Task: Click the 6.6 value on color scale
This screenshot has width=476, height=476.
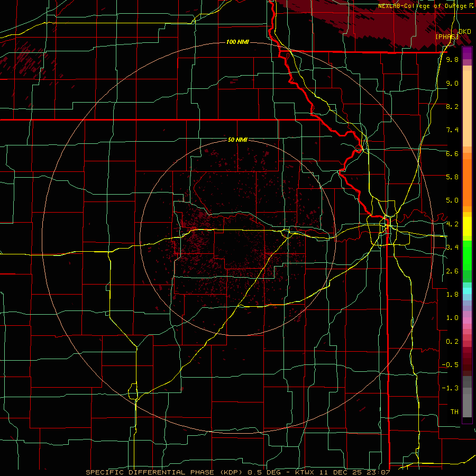Action: tap(452, 153)
